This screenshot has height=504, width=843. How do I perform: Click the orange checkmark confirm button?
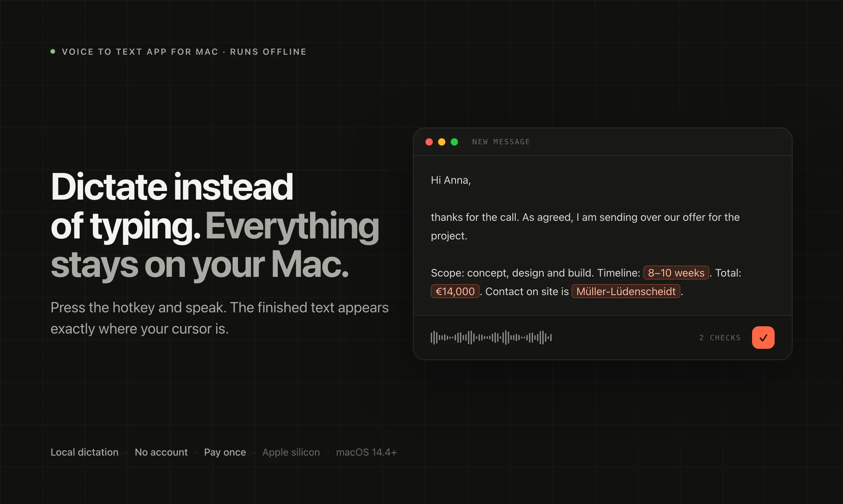point(763,338)
